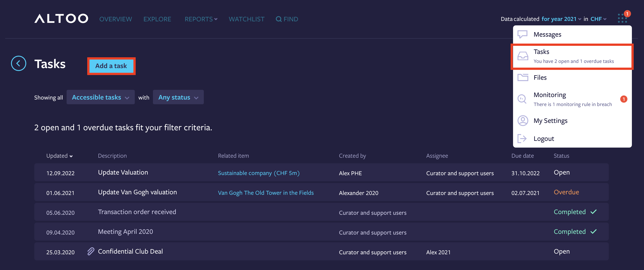Go to the Explore tab
This screenshot has height=270, width=644.
click(157, 19)
